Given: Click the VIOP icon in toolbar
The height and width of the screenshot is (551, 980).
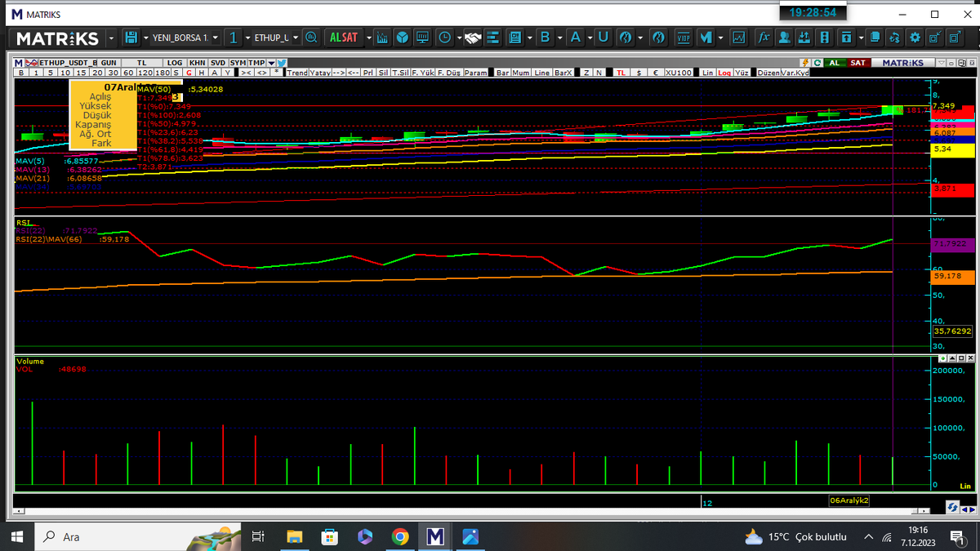Looking at the screenshot, I should 684,38.
